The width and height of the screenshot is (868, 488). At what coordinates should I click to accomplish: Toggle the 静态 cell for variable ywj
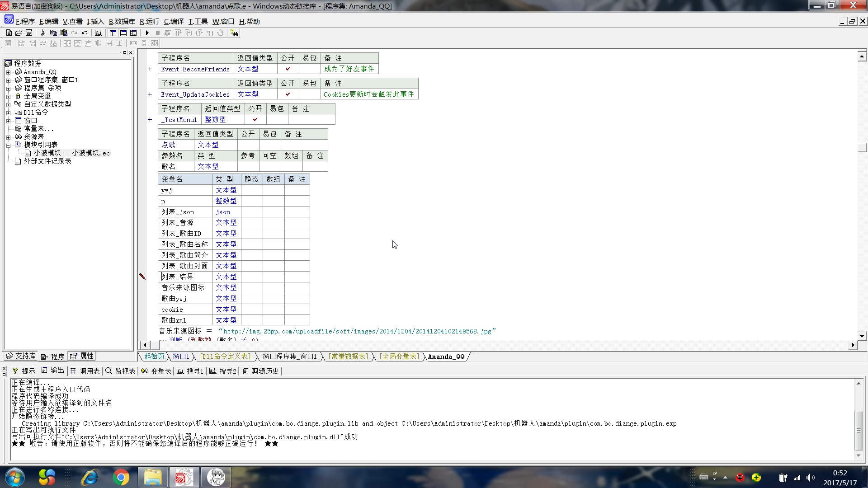pos(252,190)
